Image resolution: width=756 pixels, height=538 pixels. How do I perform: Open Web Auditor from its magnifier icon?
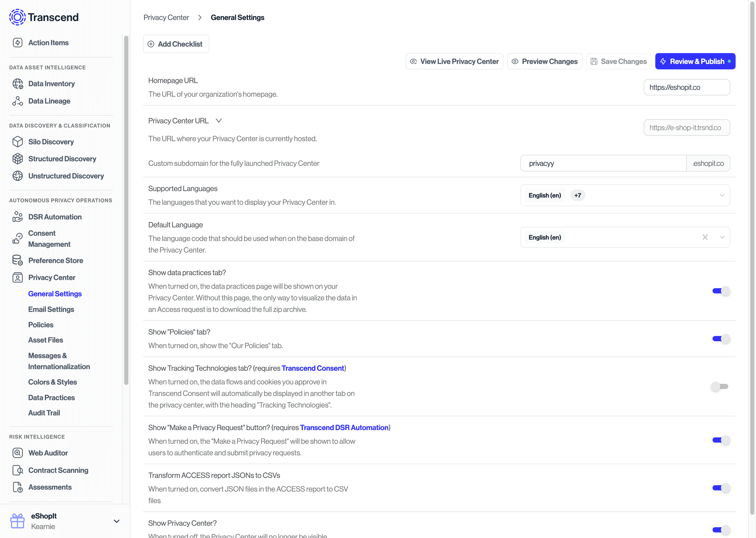click(18, 453)
